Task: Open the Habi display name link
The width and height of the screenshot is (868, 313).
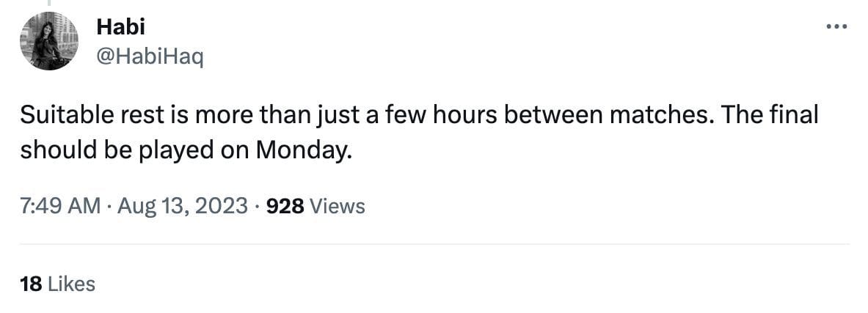Action: point(121,28)
